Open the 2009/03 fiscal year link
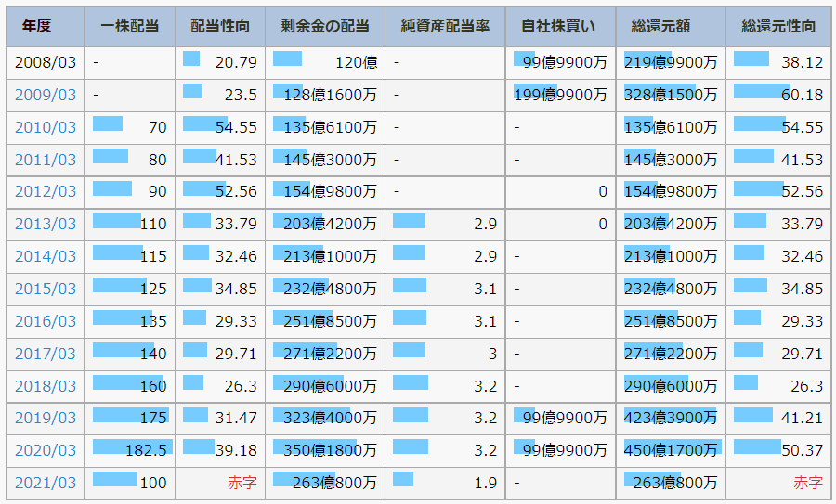 [x=46, y=95]
